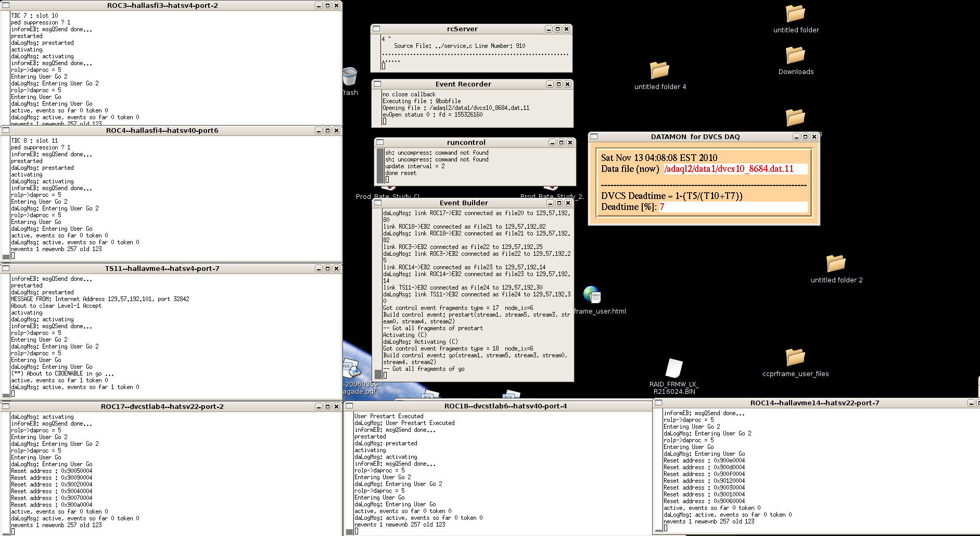This screenshot has width=980, height=536.
Task: Open the Trash icon on desktop
Action: pos(350,77)
